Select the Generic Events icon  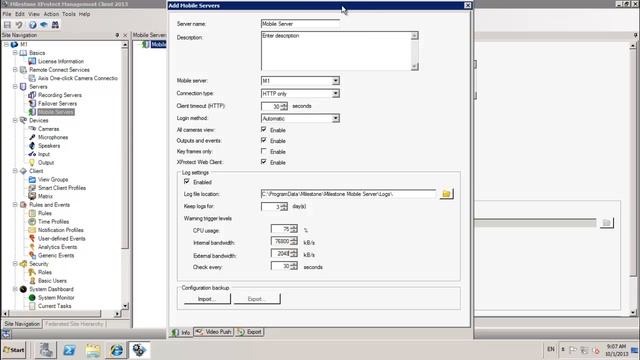pyautogui.click(x=32, y=256)
